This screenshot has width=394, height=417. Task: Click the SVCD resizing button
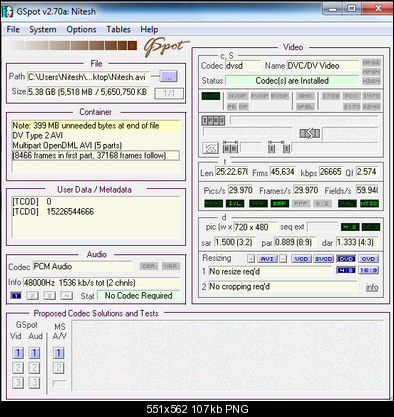click(323, 259)
